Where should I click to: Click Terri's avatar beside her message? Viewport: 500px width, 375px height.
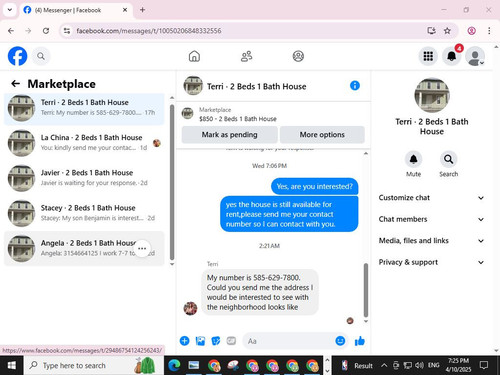pos(190,308)
